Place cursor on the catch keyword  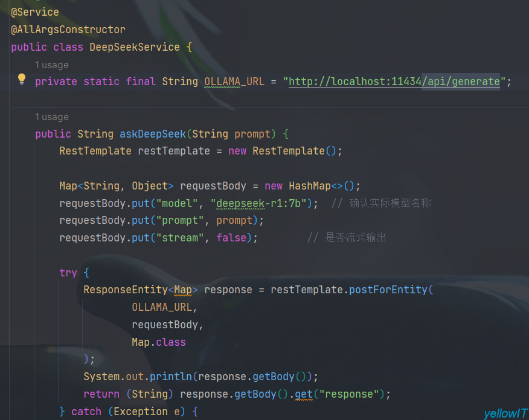coord(86,412)
